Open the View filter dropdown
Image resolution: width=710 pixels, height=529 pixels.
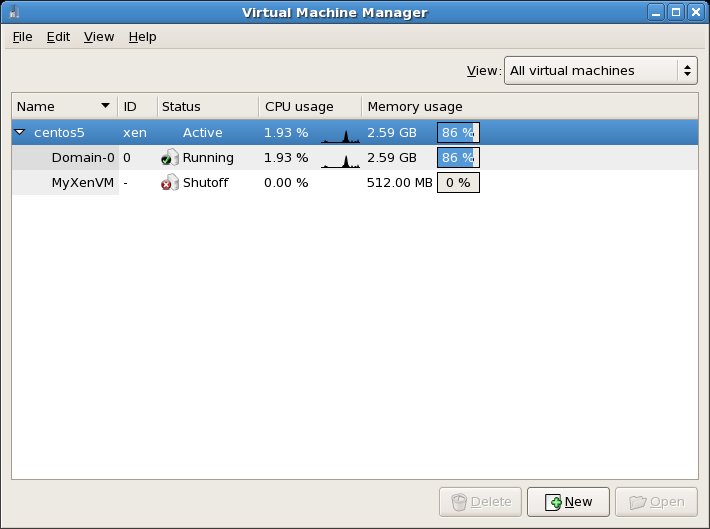click(600, 70)
